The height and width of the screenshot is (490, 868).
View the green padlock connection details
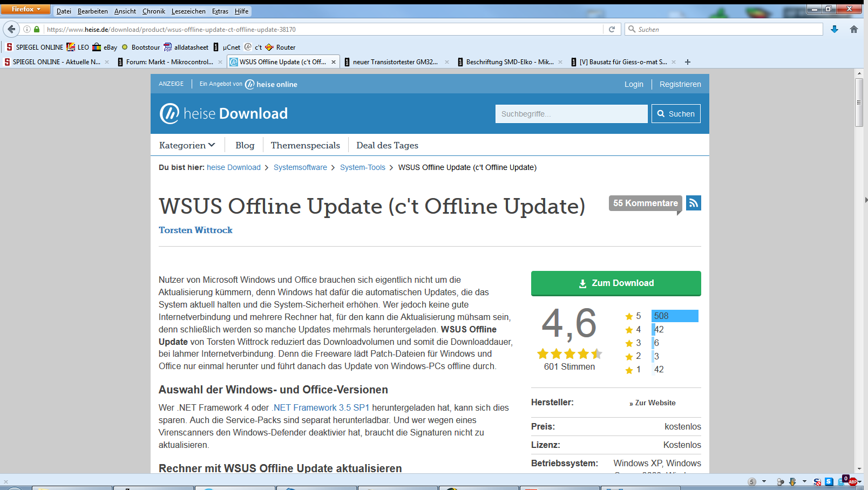(37, 29)
